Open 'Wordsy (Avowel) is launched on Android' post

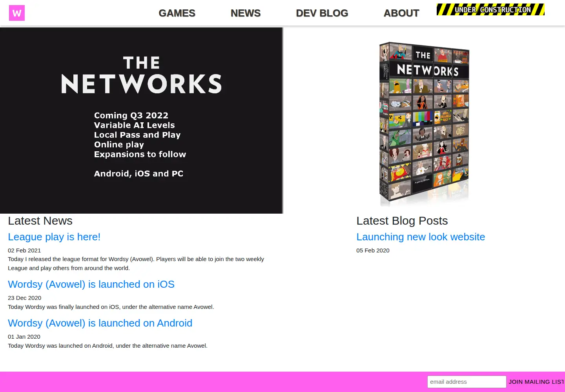[100, 323]
